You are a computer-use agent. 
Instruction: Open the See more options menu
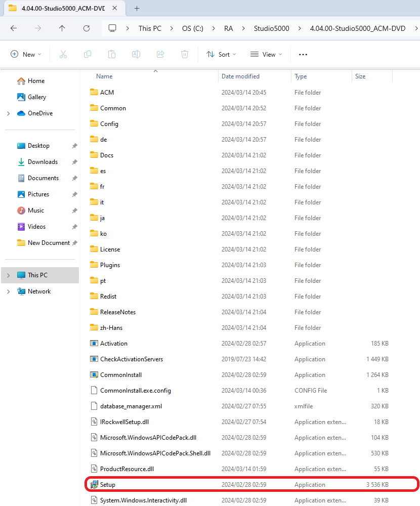coord(303,55)
